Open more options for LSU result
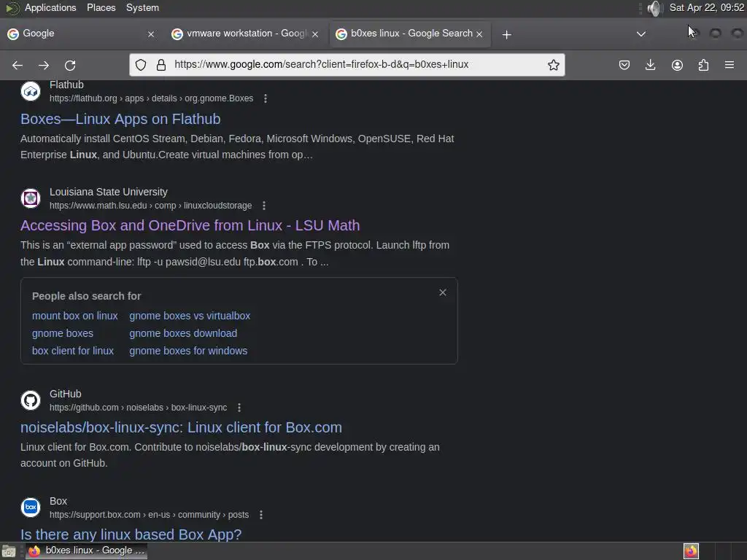The width and height of the screenshot is (747, 560). [x=264, y=206]
